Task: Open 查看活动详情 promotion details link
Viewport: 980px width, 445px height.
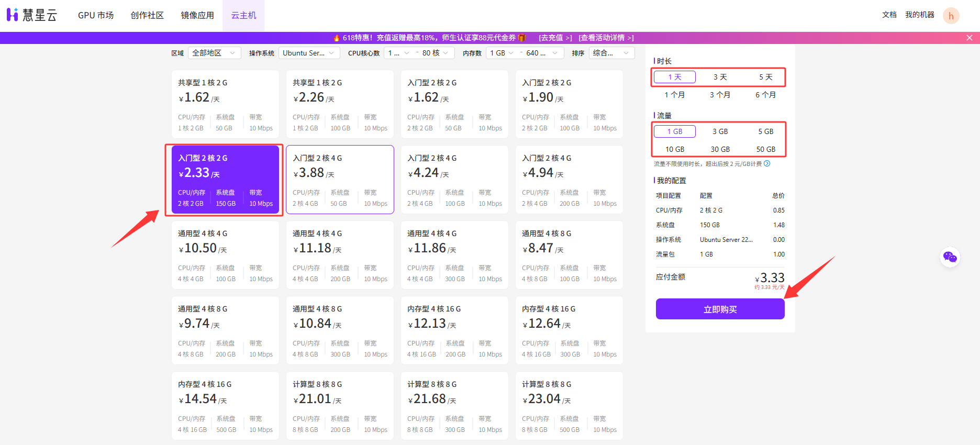Action: click(606, 38)
